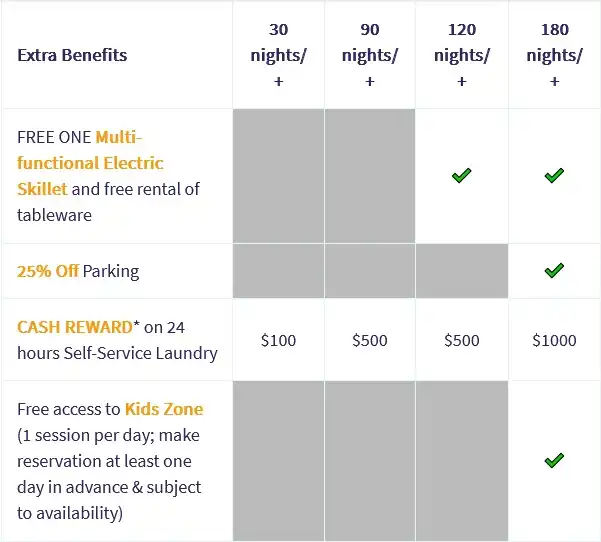Click the CASH REWARD highlighted text
The image size is (601, 542).
[74, 327]
